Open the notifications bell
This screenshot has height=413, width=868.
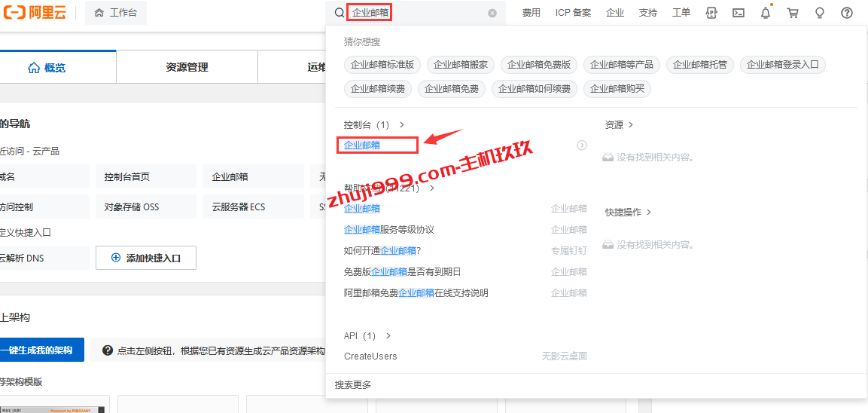pyautogui.click(x=766, y=13)
